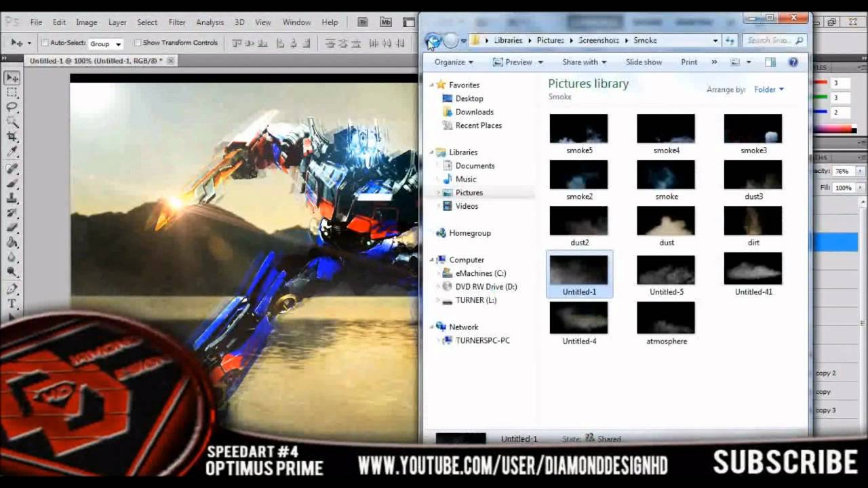
Task: Open the Image menu in Photoshop
Action: [x=86, y=22]
